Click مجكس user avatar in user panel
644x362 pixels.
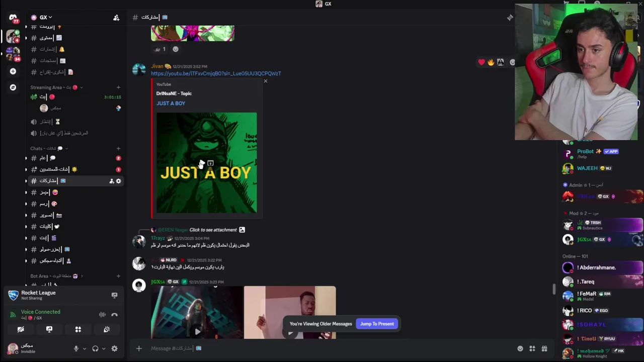[13, 348]
